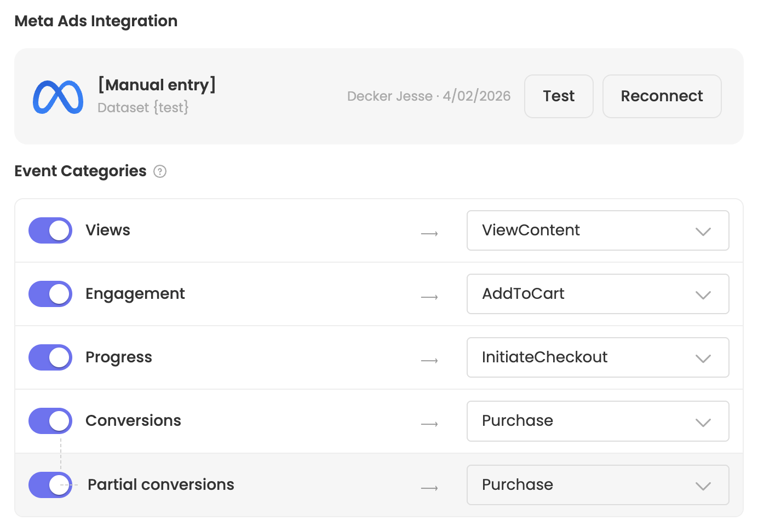Image resolution: width=758 pixels, height=532 pixels.
Task: Expand the Purchase dropdown for Conversions
Action: tap(598, 421)
